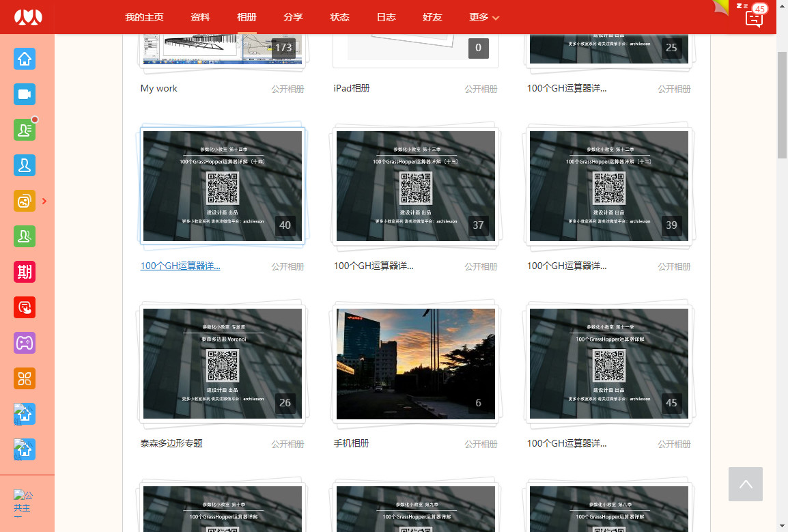Click the back-to-top arrow button

pos(745,484)
